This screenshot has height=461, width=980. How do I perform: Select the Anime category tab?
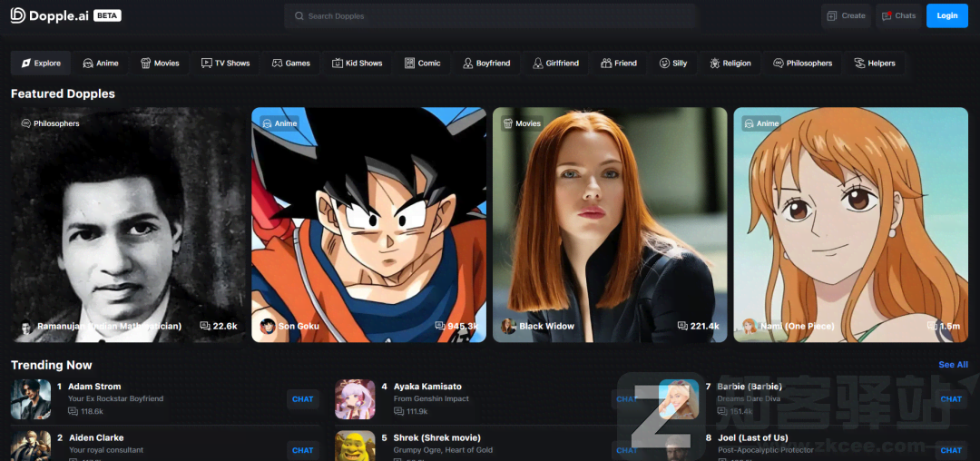pyautogui.click(x=101, y=64)
